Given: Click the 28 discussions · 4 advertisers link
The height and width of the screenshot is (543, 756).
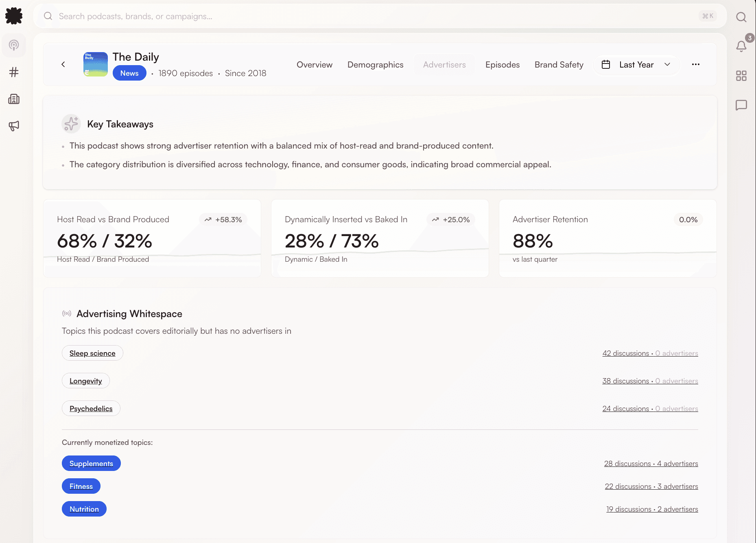Looking at the screenshot, I should (651, 464).
